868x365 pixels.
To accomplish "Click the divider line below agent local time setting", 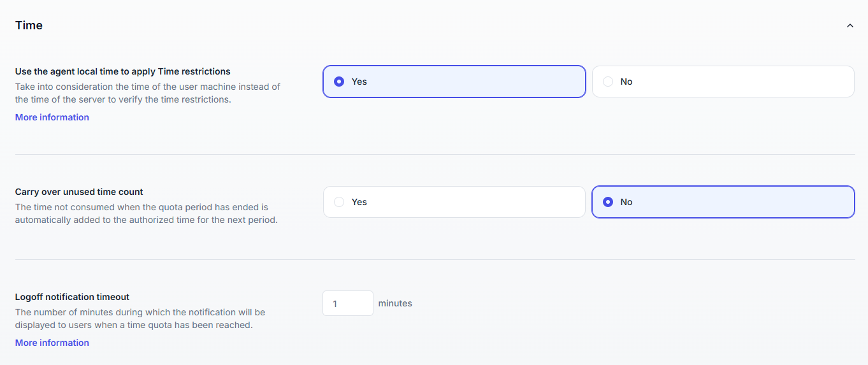I will point(435,154).
